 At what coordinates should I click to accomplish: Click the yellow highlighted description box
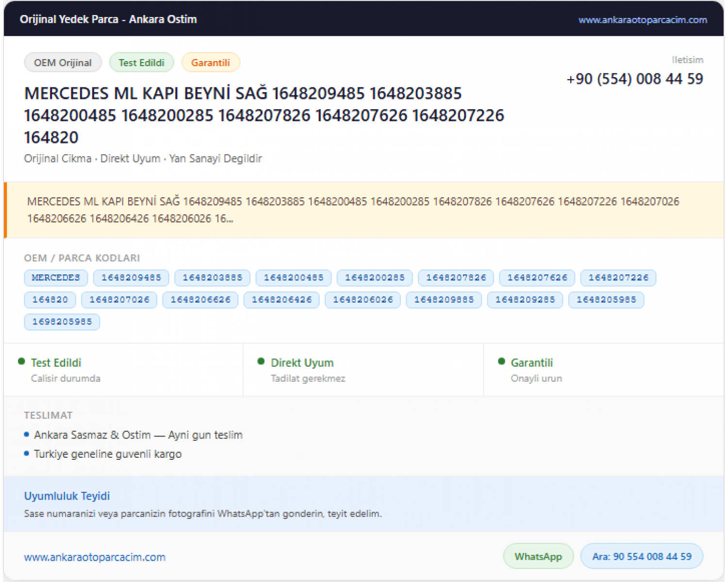(364, 210)
